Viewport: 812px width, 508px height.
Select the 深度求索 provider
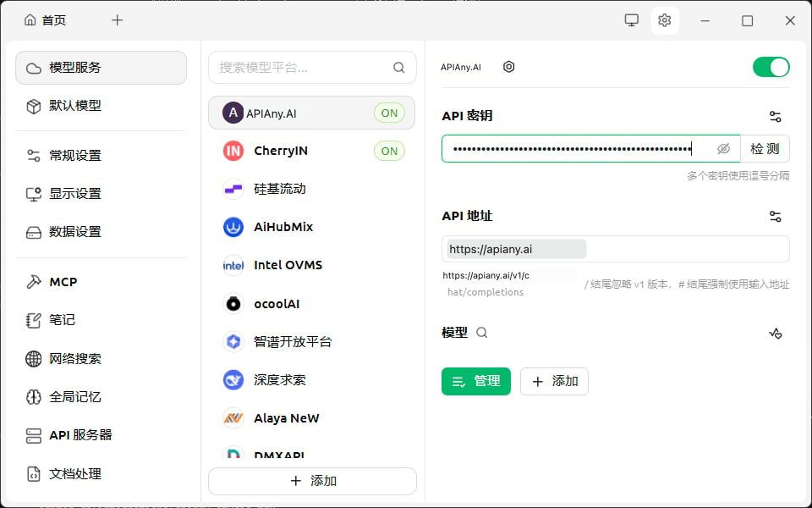(312, 380)
